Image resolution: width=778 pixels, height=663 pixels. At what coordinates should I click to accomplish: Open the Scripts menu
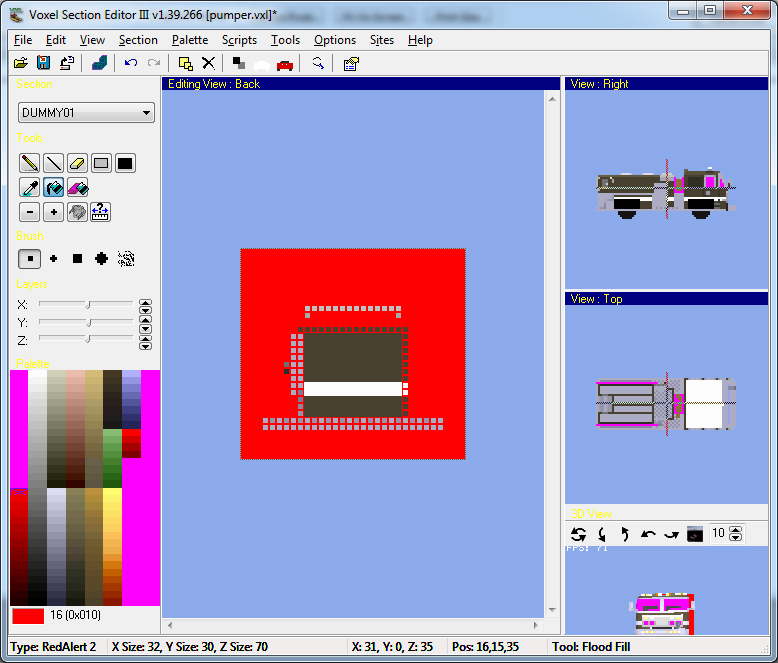coord(239,40)
